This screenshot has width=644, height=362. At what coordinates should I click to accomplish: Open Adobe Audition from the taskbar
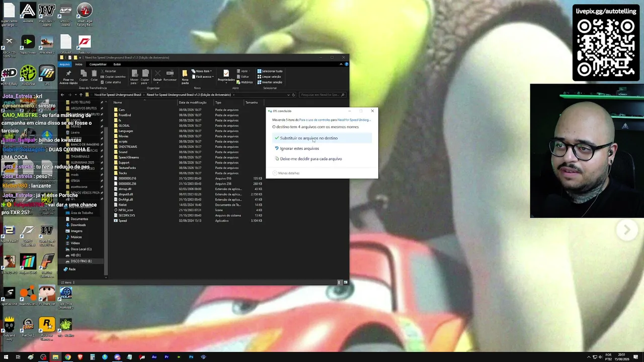coord(154,357)
